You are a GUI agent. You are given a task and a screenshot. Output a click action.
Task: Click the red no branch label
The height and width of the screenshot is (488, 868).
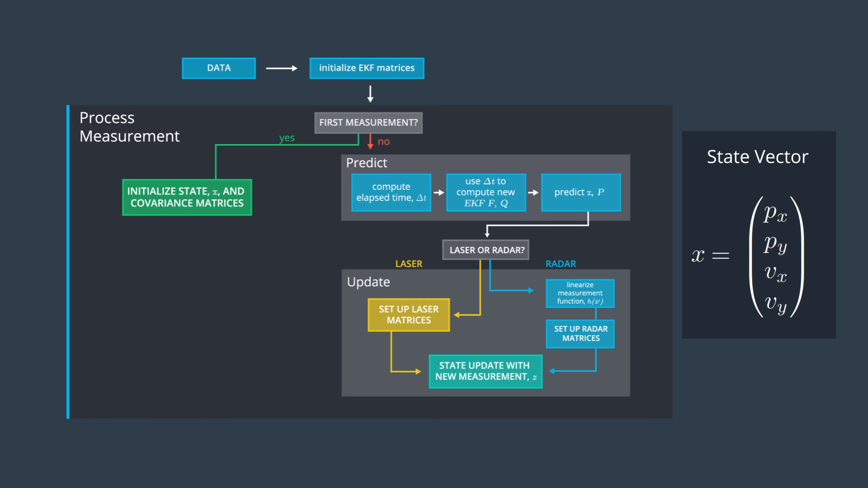coord(383,142)
